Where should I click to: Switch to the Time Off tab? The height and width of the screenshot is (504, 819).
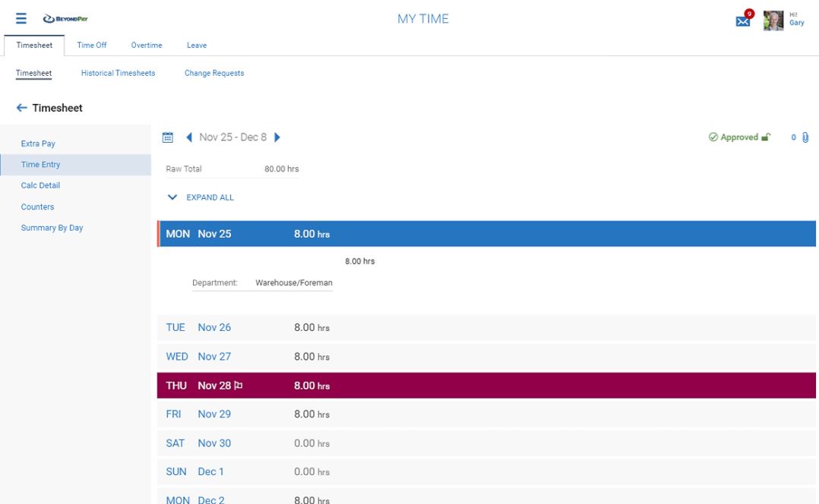pos(92,46)
